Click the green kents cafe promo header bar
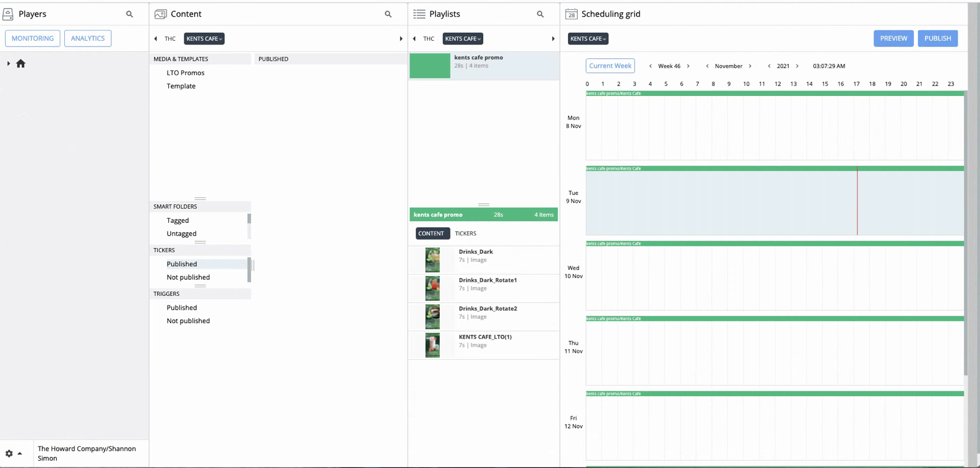 484,215
